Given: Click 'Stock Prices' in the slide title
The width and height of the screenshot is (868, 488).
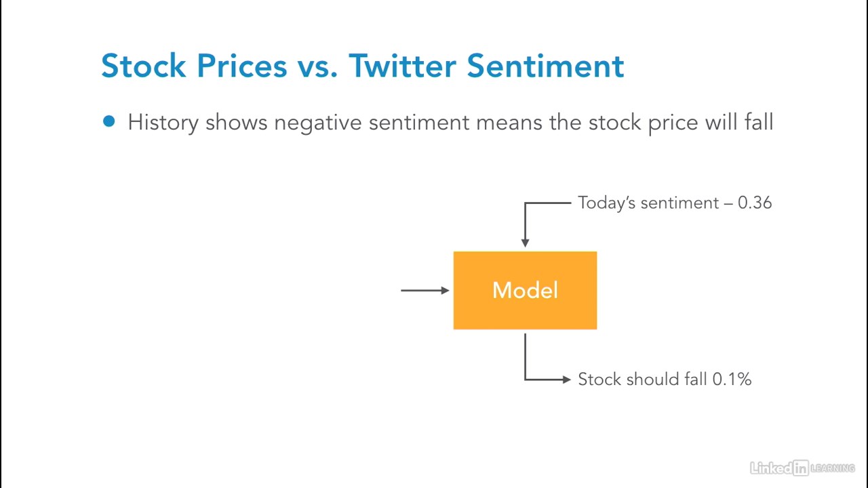Looking at the screenshot, I should coord(194,66).
